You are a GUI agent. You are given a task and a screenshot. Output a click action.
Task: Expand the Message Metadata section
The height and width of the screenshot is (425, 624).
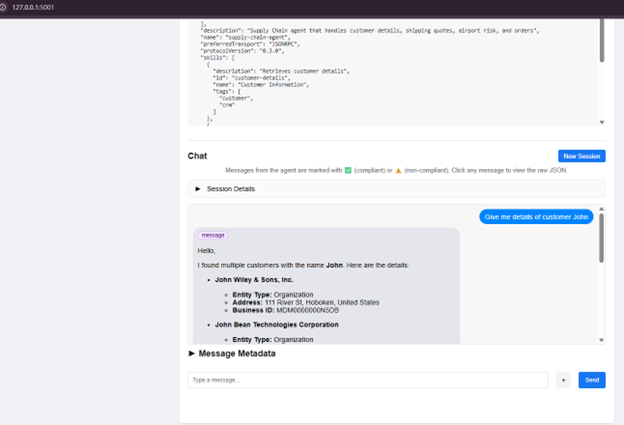232,353
